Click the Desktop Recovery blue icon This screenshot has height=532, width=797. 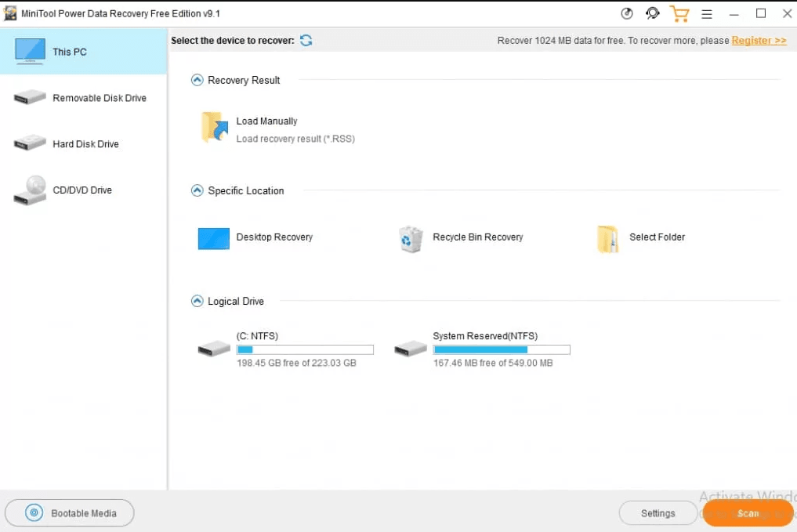point(213,238)
